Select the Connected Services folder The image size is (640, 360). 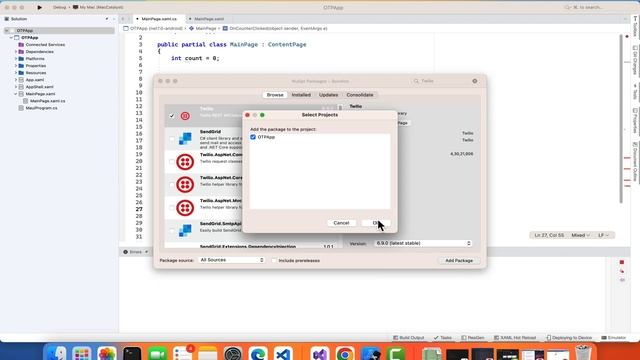click(45, 44)
